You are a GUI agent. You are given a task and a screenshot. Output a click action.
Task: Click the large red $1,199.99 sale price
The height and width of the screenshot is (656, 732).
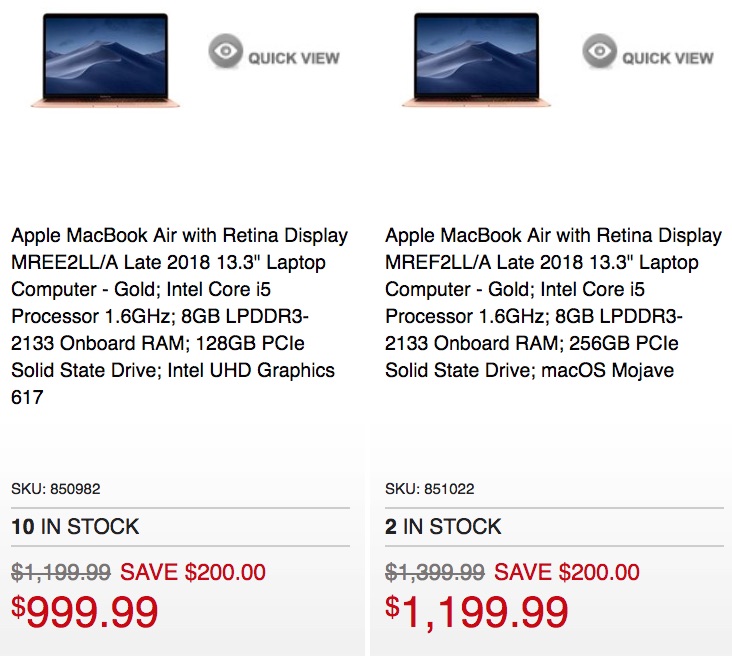(477, 612)
